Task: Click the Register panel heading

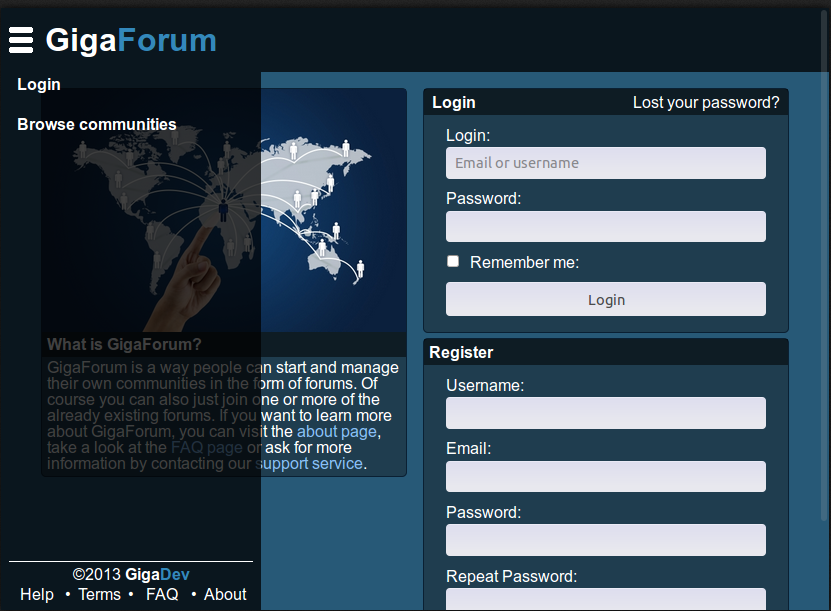Action: (461, 352)
